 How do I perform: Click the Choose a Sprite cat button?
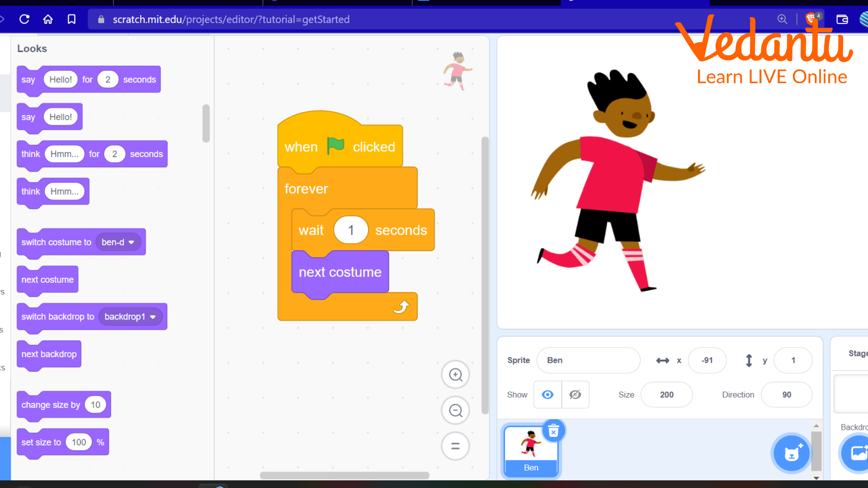pos(792,453)
